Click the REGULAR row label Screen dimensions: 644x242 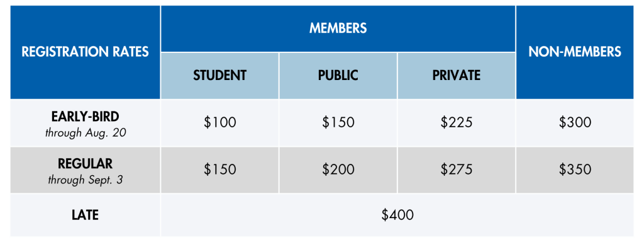click(x=85, y=164)
